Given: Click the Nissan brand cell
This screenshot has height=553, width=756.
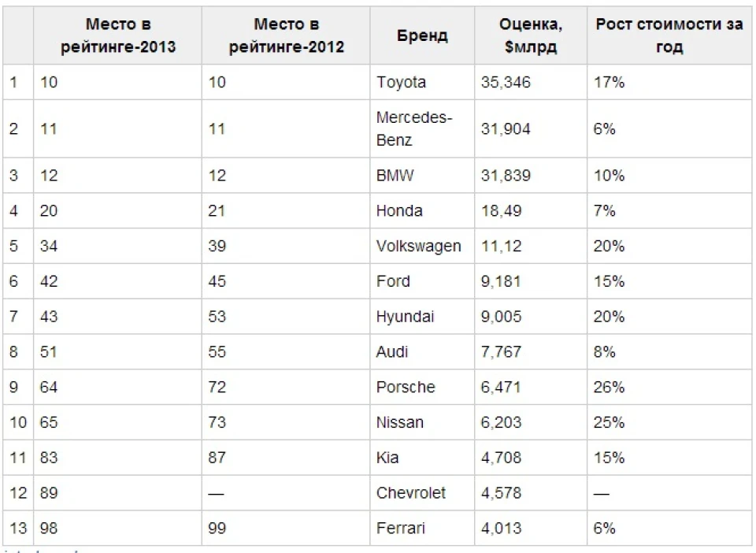Looking at the screenshot, I should (422, 422).
